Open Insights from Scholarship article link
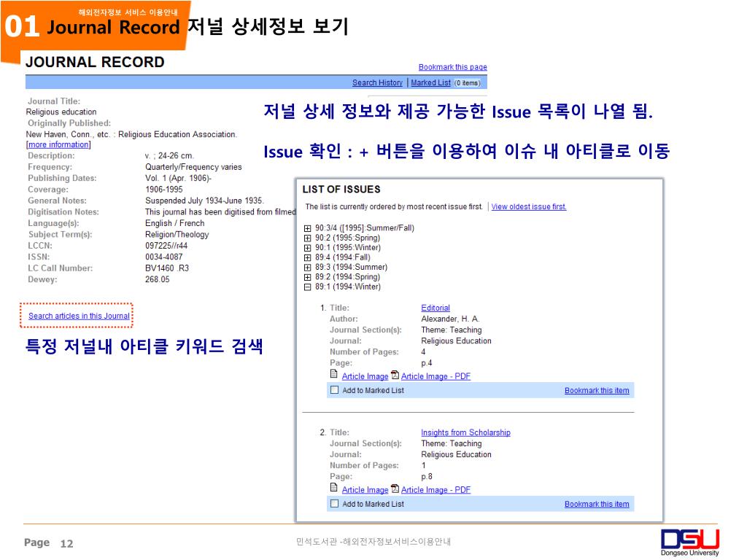The image size is (747, 560). pos(465,432)
